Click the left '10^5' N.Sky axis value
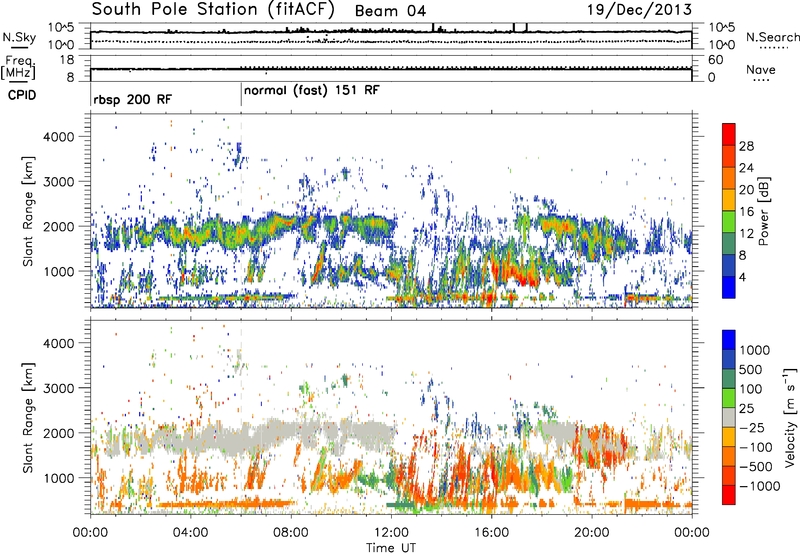 click(x=60, y=28)
